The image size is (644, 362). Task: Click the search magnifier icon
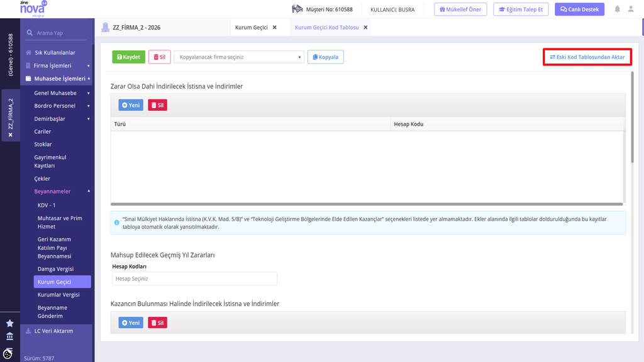point(30,33)
